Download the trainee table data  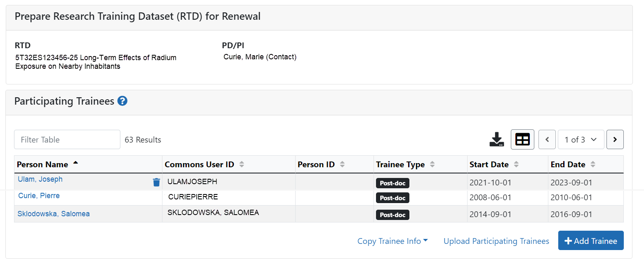coord(497,140)
